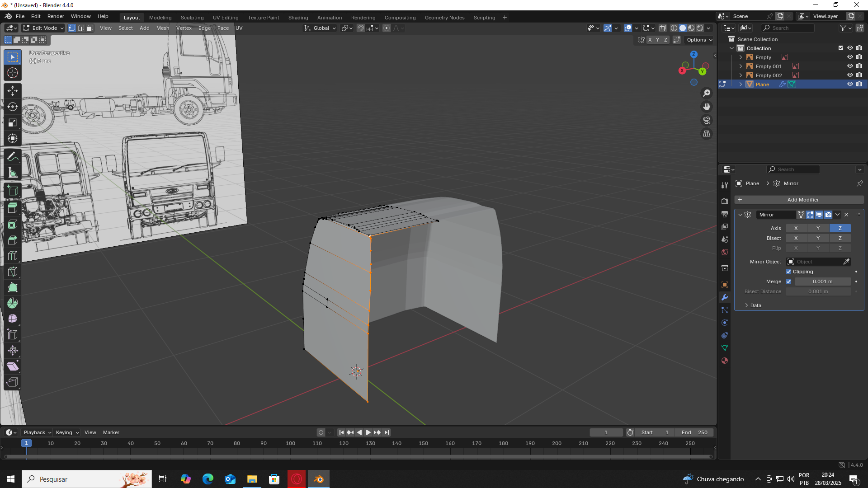Screen dimensions: 868x488
Task: Open the Edit Mode dropdown
Action: pos(43,28)
